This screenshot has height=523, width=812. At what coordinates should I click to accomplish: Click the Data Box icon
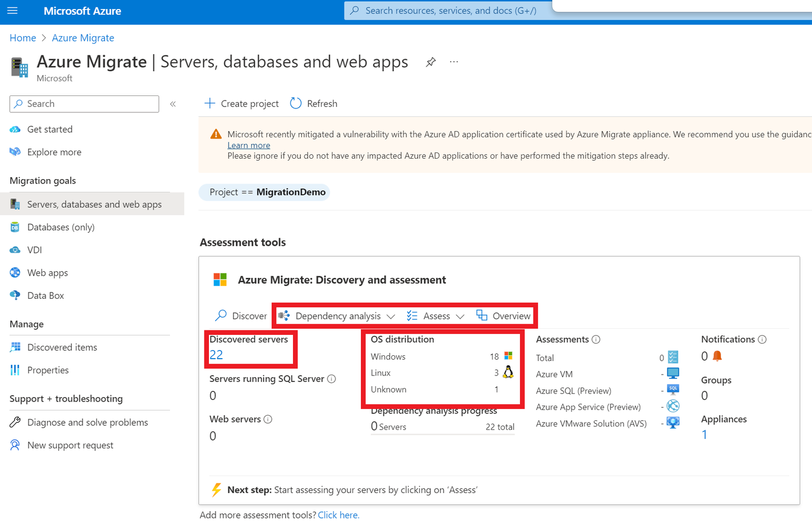point(15,295)
